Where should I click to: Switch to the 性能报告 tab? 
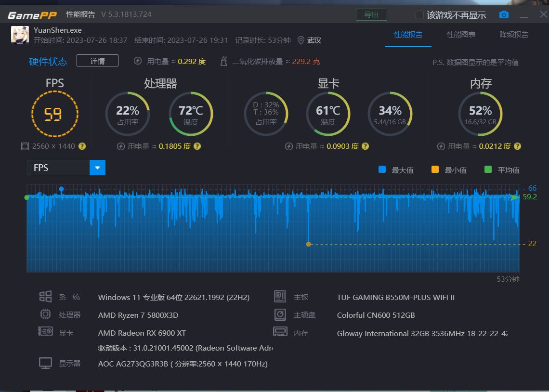coord(408,35)
